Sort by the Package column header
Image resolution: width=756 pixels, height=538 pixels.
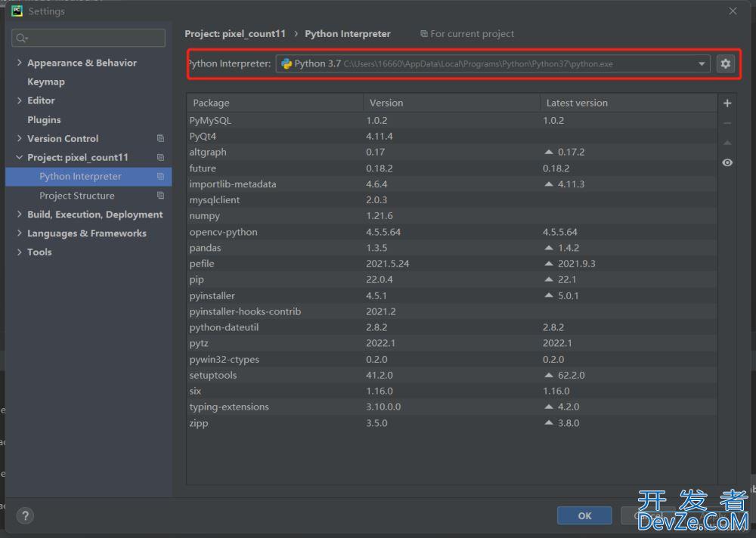pyautogui.click(x=275, y=103)
